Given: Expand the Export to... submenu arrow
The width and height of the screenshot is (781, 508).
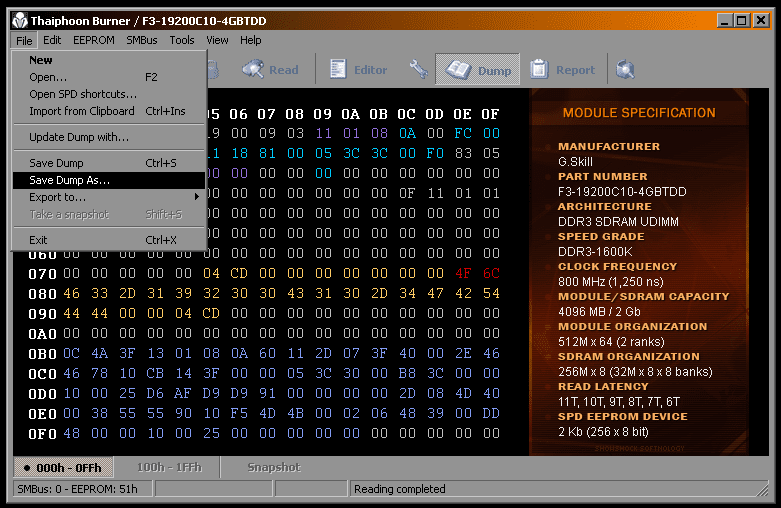Looking at the screenshot, I should pyautogui.click(x=197, y=197).
